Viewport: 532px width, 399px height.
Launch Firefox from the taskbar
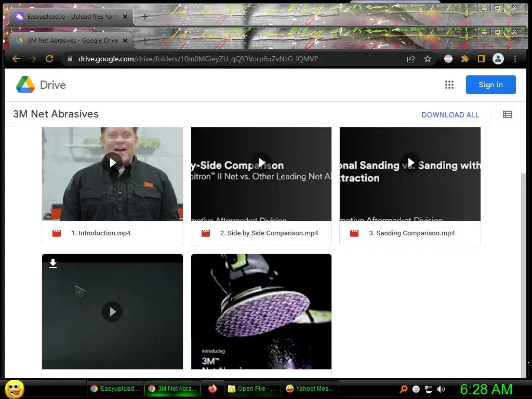point(212,389)
